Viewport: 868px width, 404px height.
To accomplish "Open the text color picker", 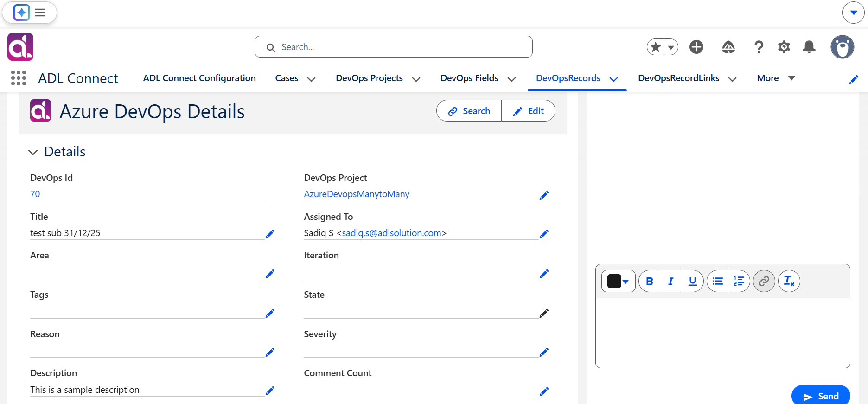I will (619, 281).
